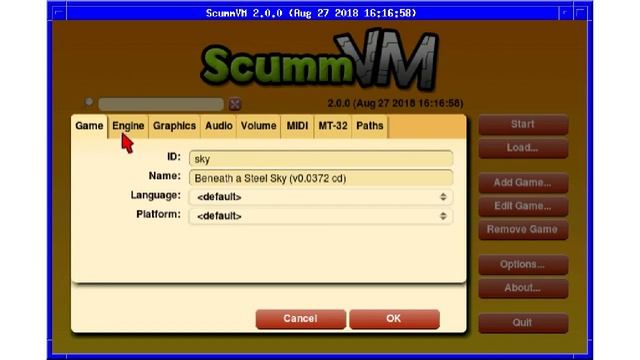Image resolution: width=640 pixels, height=360 pixels.
Task: Open the MIDI tab
Action: point(297,126)
